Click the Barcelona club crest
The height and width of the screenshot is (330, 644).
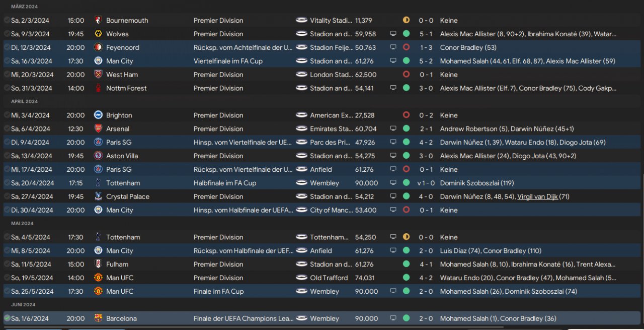pyautogui.click(x=98, y=318)
